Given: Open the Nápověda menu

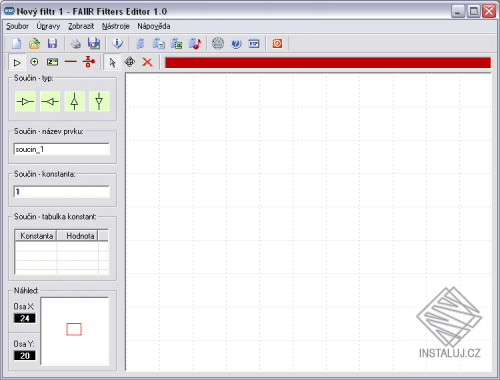Looking at the screenshot, I should click(x=154, y=26).
